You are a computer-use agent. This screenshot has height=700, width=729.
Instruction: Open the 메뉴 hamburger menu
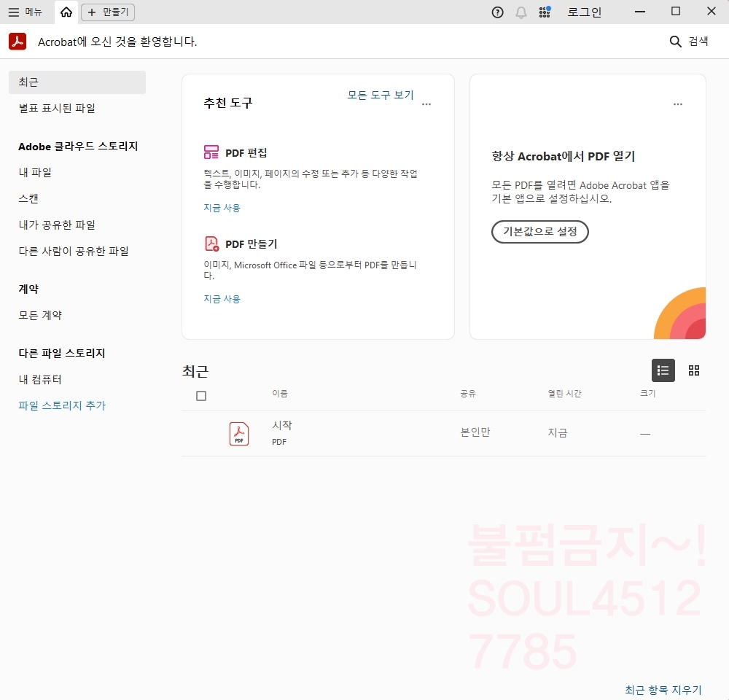click(26, 12)
